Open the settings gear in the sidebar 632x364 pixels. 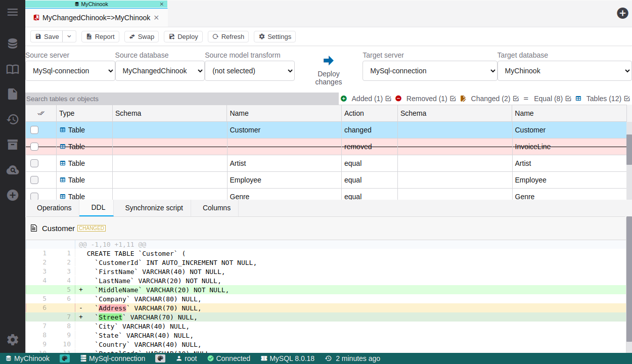point(13,340)
